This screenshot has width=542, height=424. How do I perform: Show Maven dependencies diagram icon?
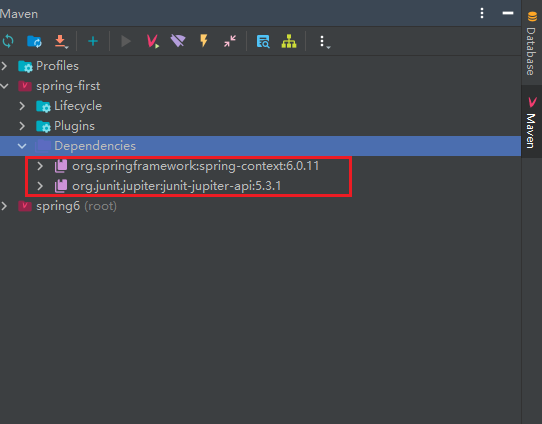click(x=289, y=41)
